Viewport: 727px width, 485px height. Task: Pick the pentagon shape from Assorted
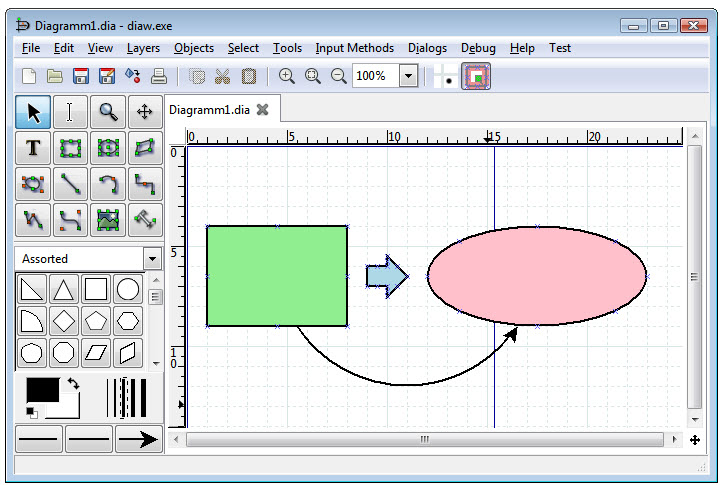pos(96,321)
